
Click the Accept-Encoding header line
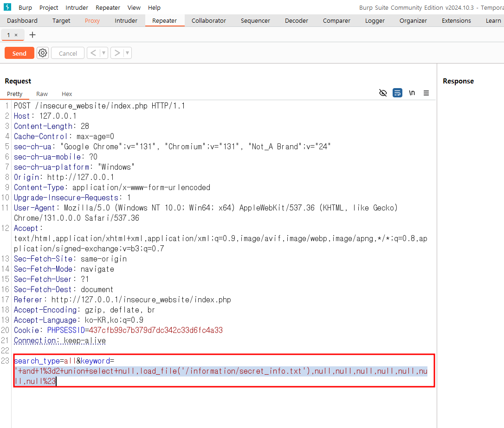84,310
